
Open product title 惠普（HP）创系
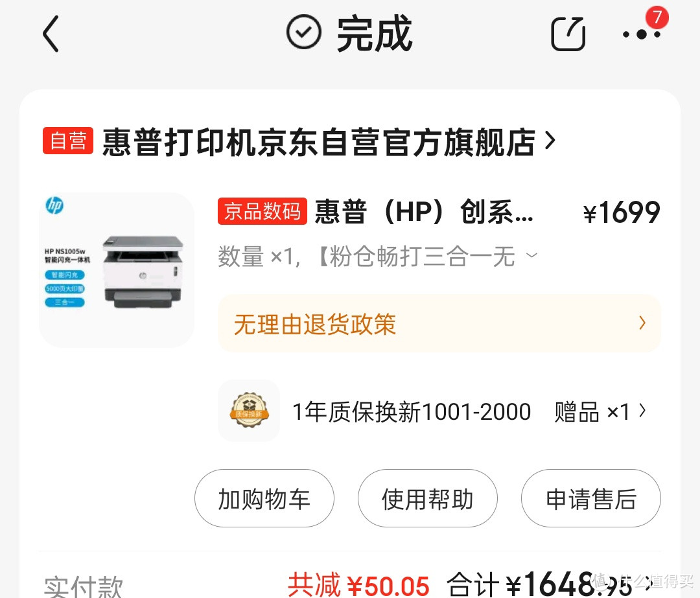click(424, 211)
